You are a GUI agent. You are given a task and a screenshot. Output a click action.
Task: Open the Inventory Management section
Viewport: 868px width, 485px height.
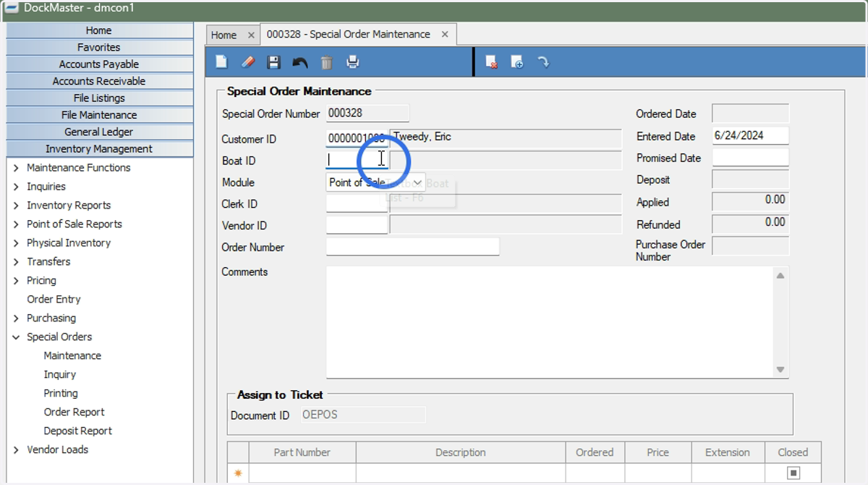(99, 149)
